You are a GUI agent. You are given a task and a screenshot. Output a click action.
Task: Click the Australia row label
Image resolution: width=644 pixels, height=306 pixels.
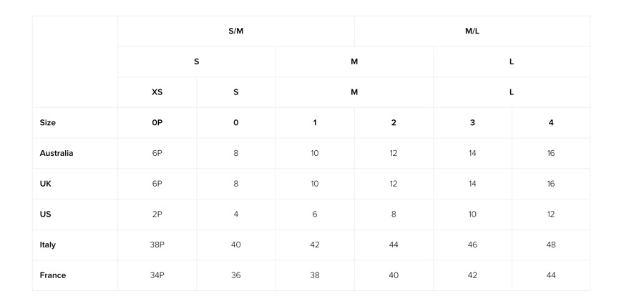57,153
